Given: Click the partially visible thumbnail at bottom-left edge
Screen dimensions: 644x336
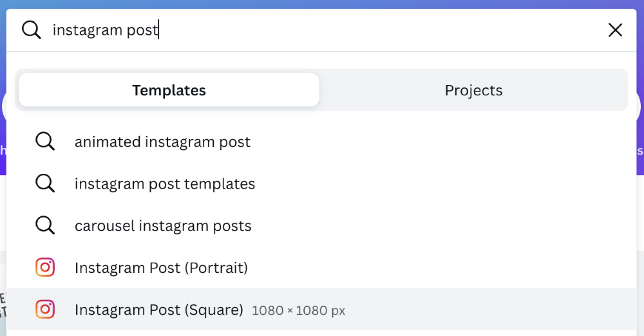Looking at the screenshot, I should point(3,304).
